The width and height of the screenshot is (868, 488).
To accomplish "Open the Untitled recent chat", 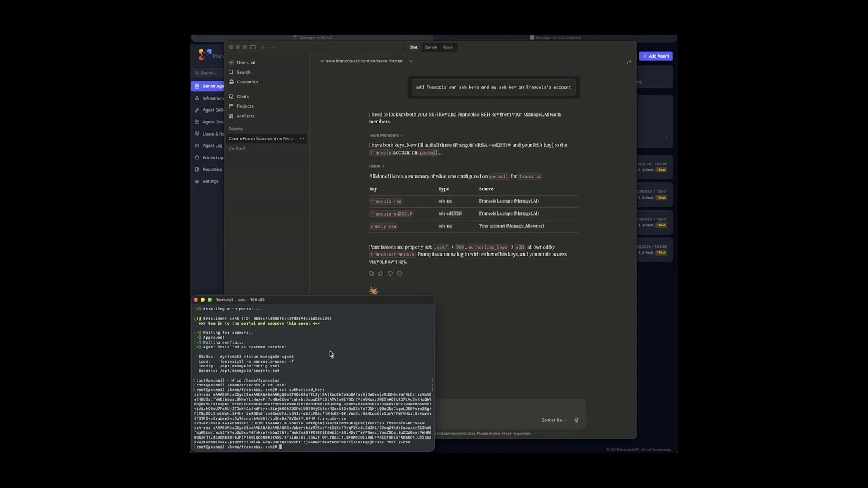I will point(237,148).
